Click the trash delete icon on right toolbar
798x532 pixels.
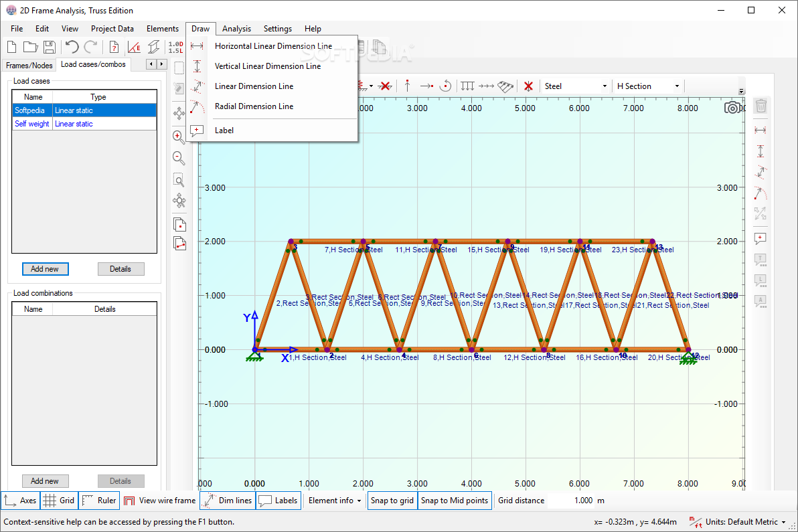761,106
